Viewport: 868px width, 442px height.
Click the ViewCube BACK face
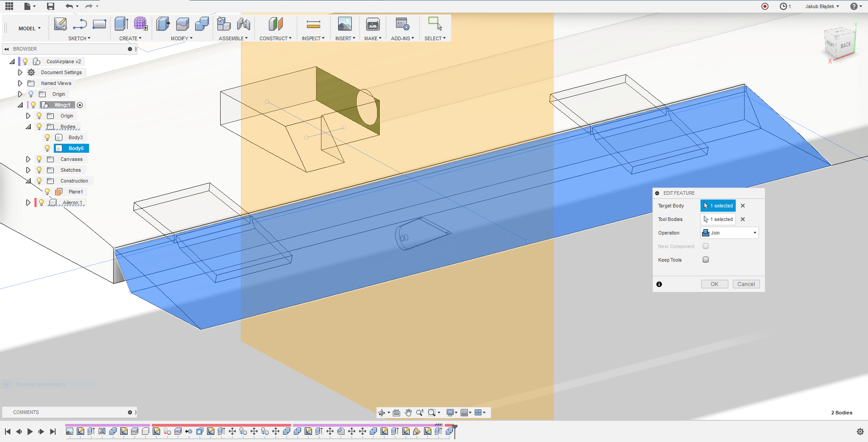[845, 46]
